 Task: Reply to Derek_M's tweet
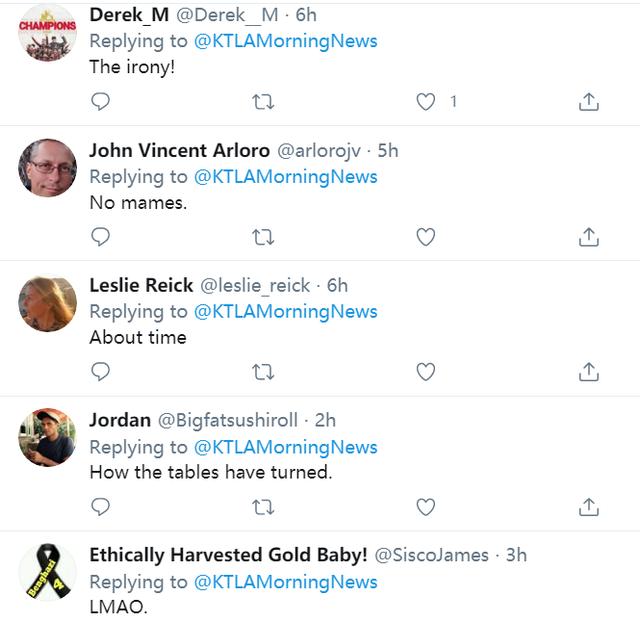[100, 101]
